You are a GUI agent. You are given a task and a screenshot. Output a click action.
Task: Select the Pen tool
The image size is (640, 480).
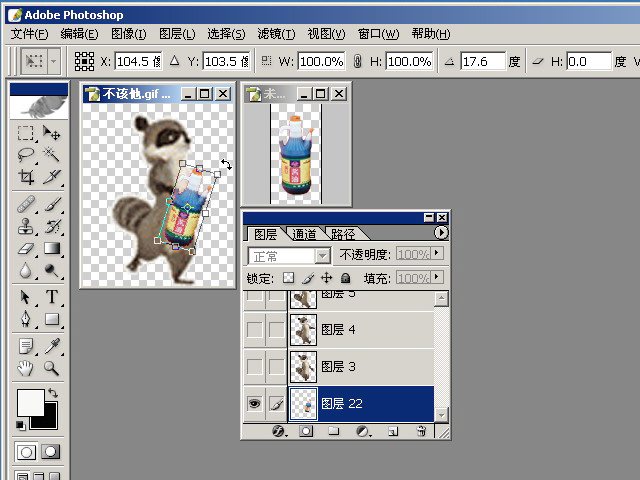(x=25, y=319)
